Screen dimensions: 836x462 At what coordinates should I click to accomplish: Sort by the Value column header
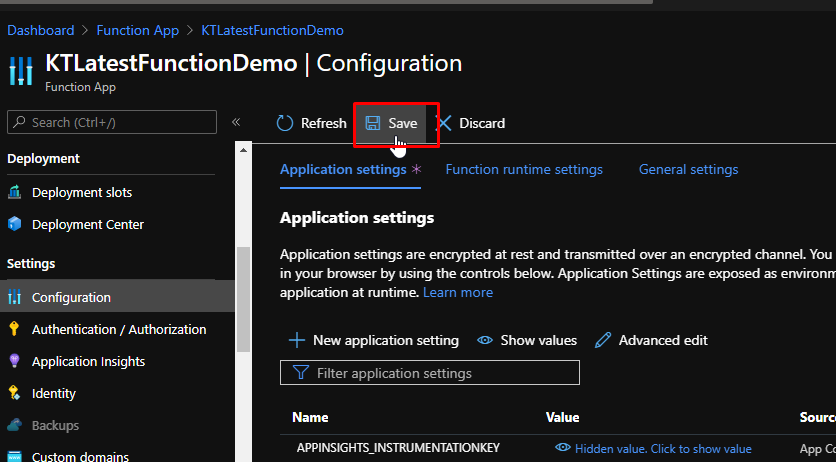pyautogui.click(x=562, y=417)
